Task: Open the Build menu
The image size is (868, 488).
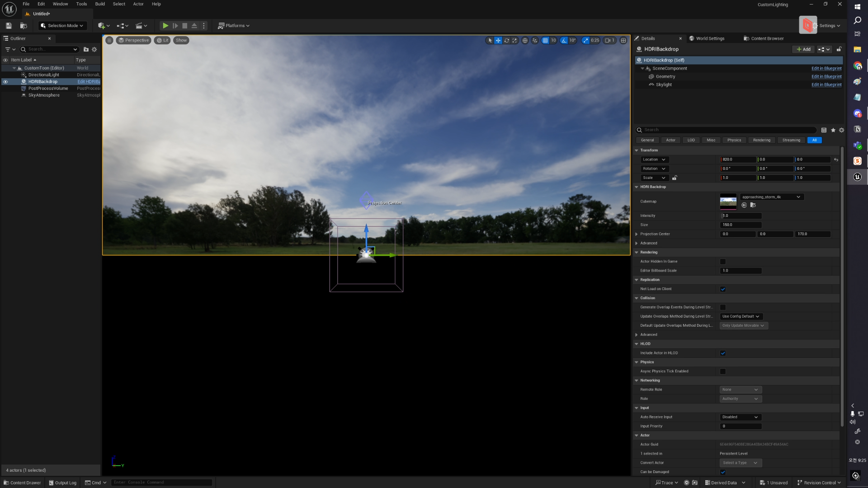Action: [x=100, y=4]
